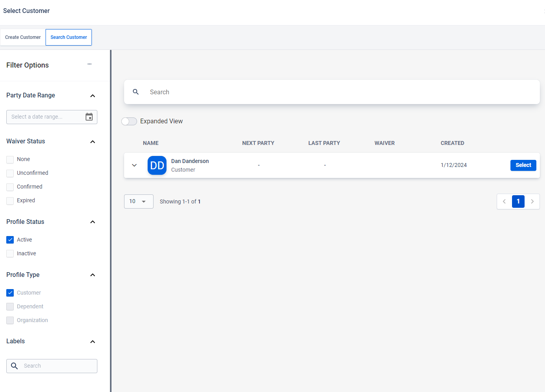Click the Labels search magnifier icon

15,366
